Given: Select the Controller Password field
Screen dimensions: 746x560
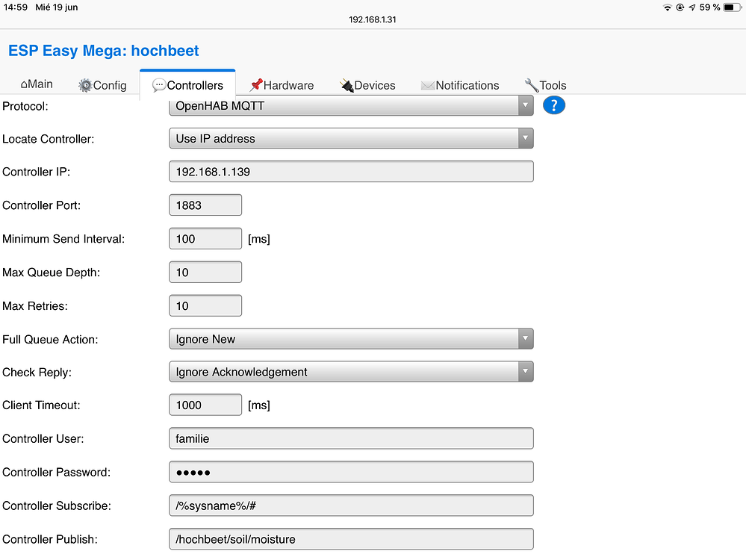Looking at the screenshot, I should point(351,472).
